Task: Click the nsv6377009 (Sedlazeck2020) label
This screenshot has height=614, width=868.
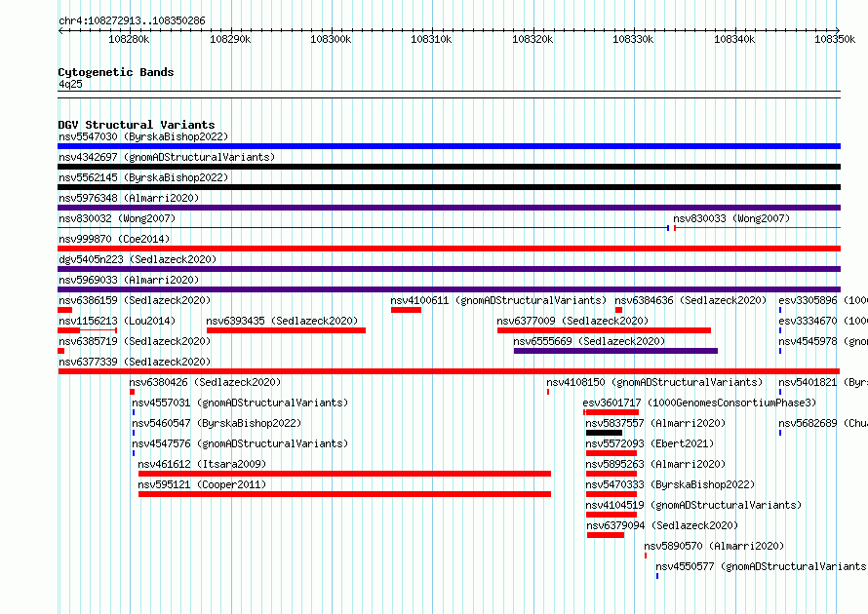Action: click(572, 321)
